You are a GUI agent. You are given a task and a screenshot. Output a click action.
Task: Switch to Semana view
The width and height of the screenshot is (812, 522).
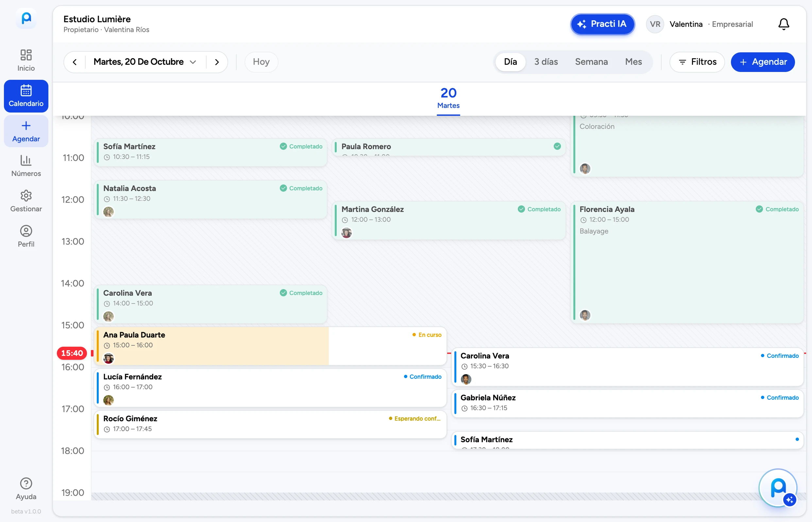tap(591, 62)
